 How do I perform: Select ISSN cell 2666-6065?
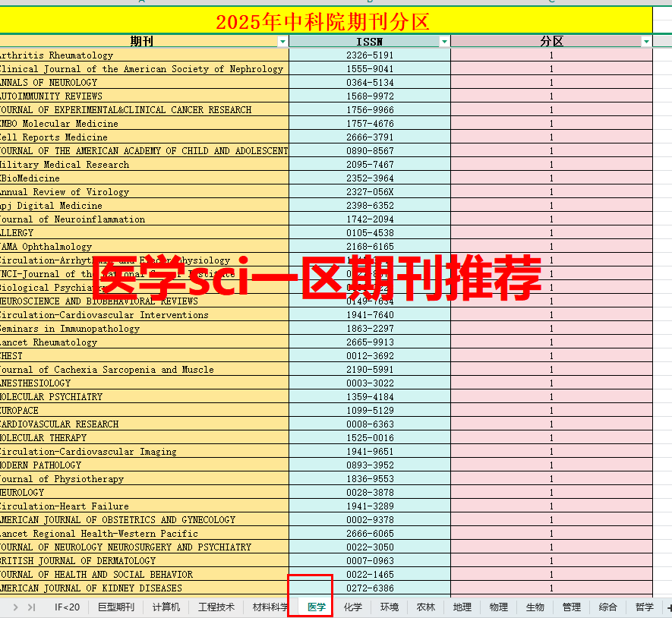pyautogui.click(x=370, y=534)
